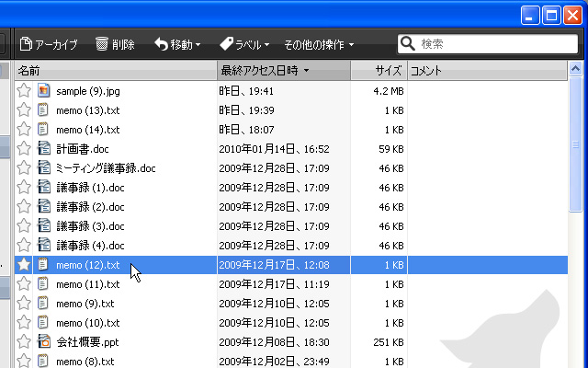The image size is (588, 368).
Task: Click the Archive (アーカイブ) toolbar button
Action: tap(49, 44)
